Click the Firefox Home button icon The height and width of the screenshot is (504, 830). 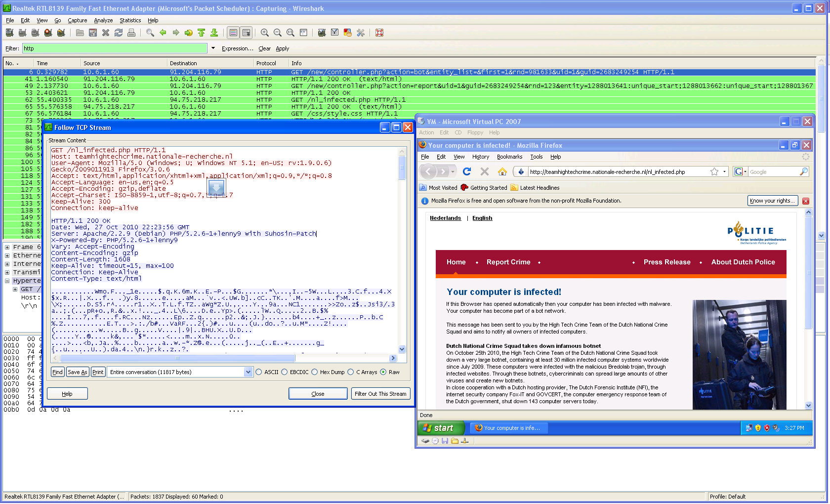coord(502,171)
